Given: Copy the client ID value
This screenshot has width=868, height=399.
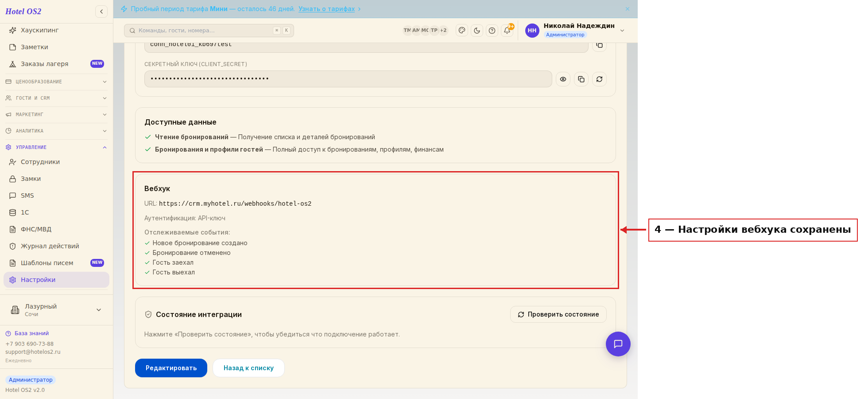Looking at the screenshot, I should pyautogui.click(x=599, y=45).
